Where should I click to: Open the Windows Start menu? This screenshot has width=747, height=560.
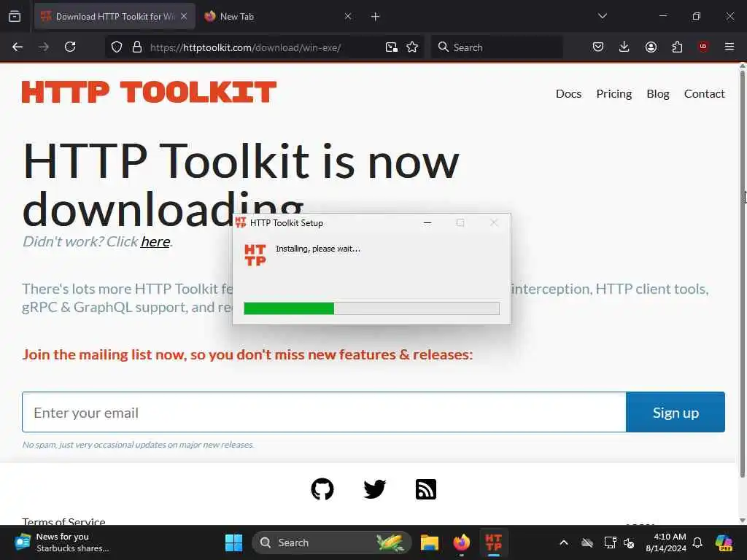(x=233, y=542)
